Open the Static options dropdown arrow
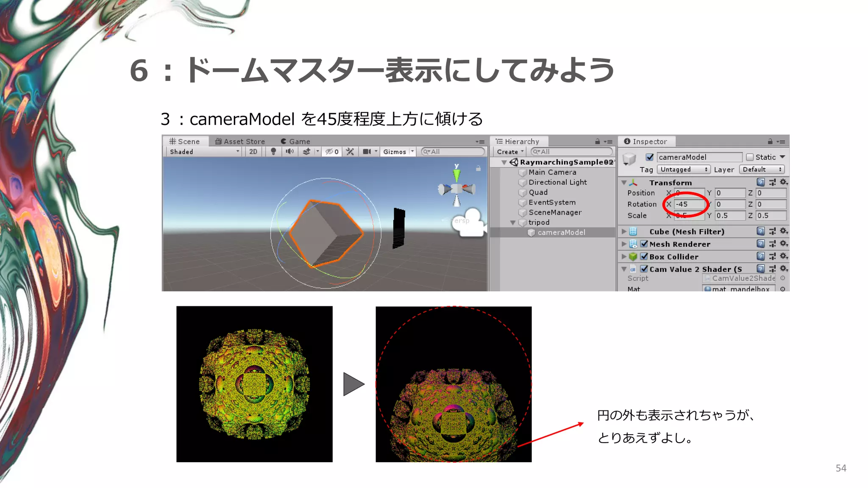This screenshot has width=868, height=488. tap(782, 157)
